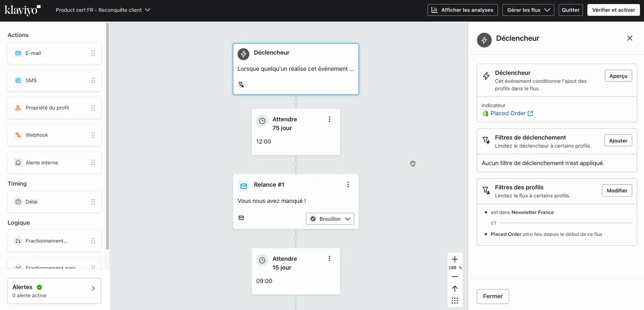Zoom in with the plus icon
This screenshot has width=644, height=310.
(455, 259)
